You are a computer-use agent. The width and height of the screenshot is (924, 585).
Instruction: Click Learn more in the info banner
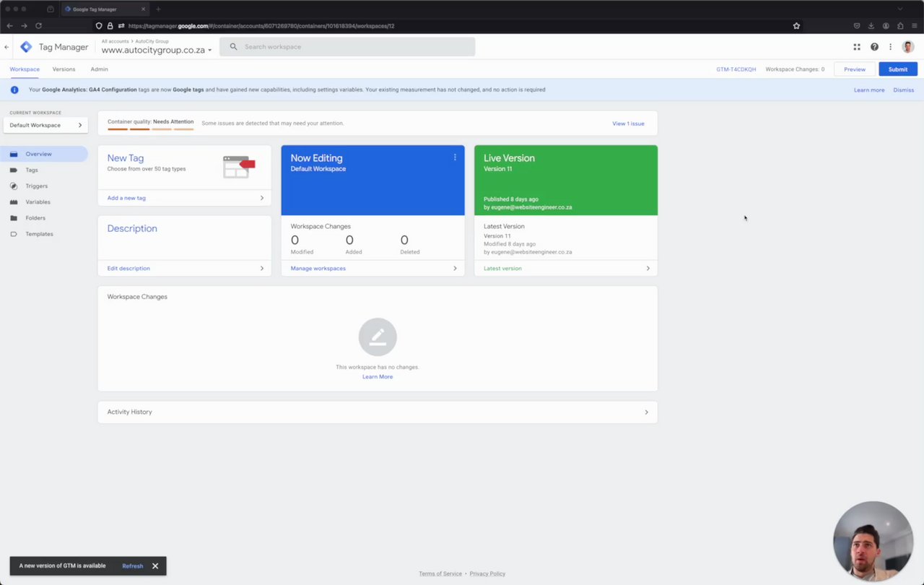[x=869, y=90]
